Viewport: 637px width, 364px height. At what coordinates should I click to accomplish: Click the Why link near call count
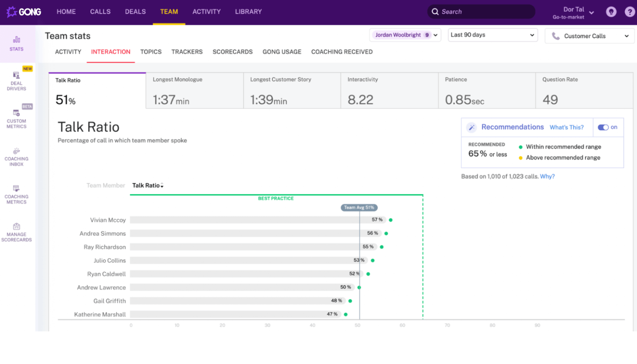pos(547,176)
